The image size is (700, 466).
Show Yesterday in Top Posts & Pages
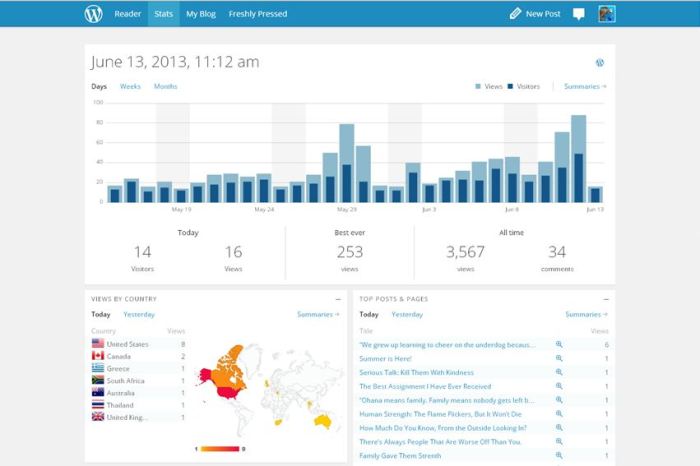click(x=406, y=314)
